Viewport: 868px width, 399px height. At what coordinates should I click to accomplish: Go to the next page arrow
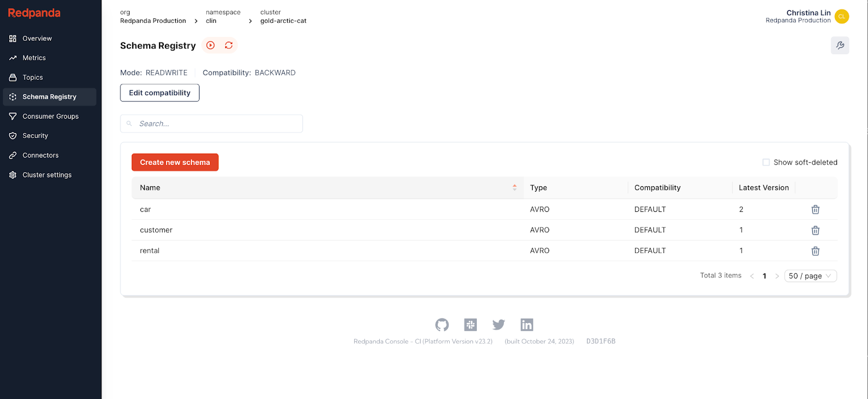[777, 276]
